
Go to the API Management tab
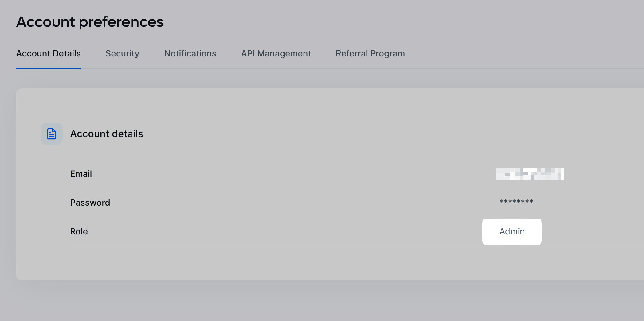[x=276, y=53]
